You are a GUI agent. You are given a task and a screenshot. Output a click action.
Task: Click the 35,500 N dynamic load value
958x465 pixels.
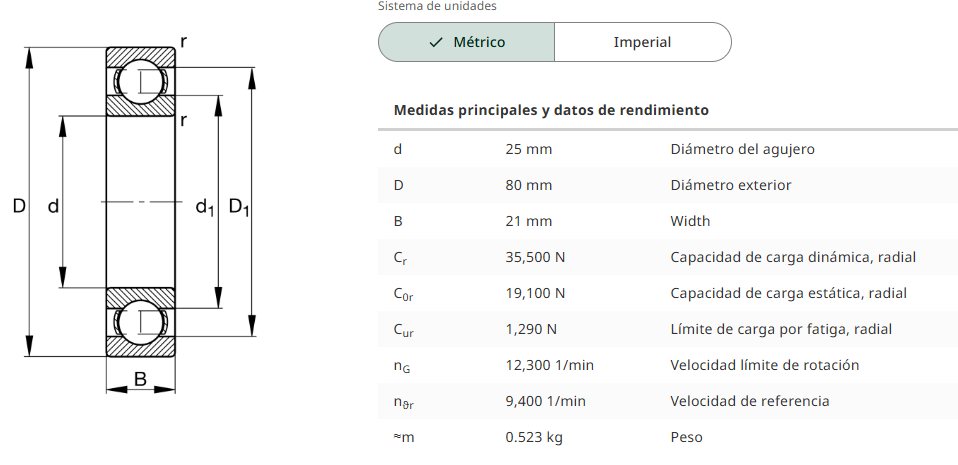point(535,257)
